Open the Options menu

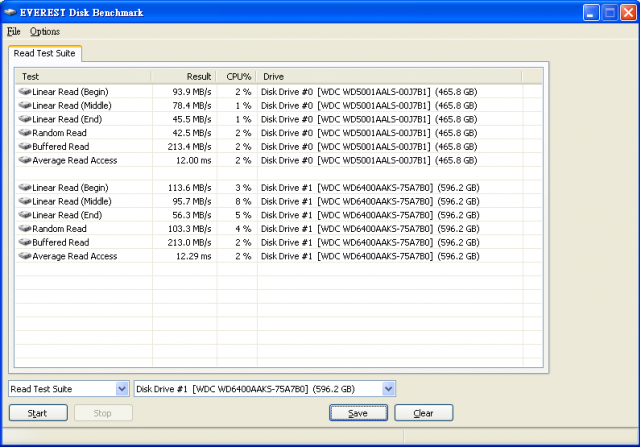44,31
